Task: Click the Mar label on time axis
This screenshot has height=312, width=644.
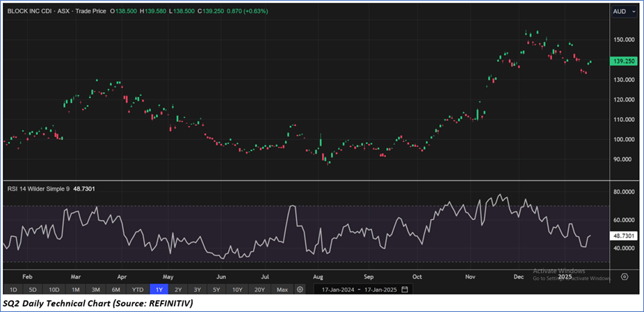Action: [76, 276]
